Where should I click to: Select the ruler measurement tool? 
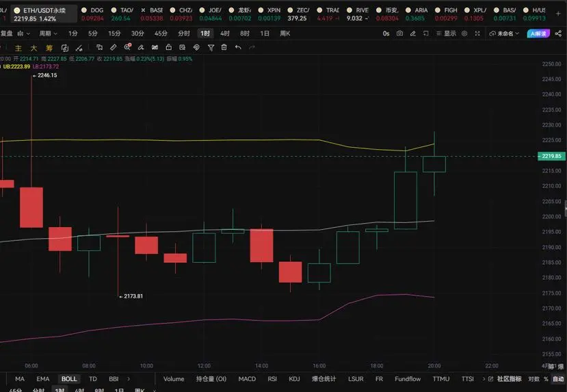point(113,47)
